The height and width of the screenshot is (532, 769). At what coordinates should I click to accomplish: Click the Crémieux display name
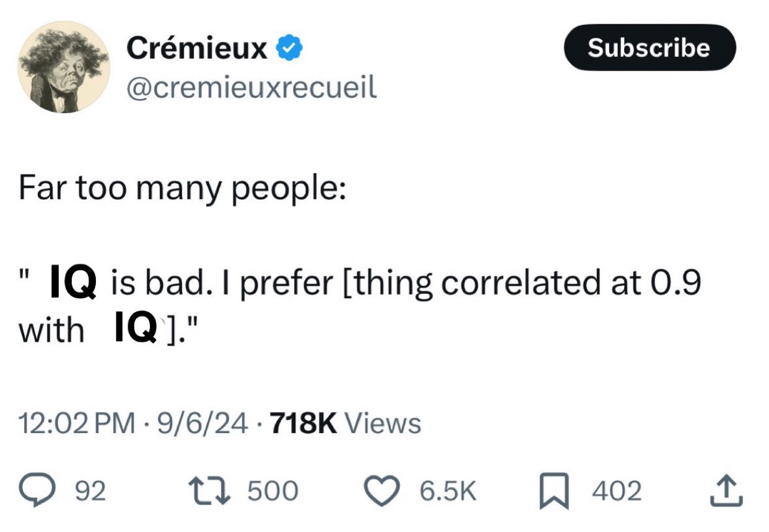pyautogui.click(x=197, y=48)
